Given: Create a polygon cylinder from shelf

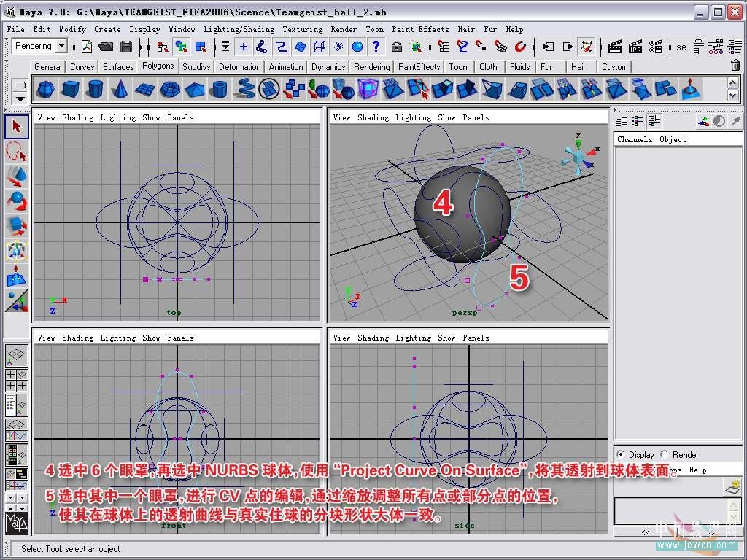Looking at the screenshot, I should click(x=96, y=89).
